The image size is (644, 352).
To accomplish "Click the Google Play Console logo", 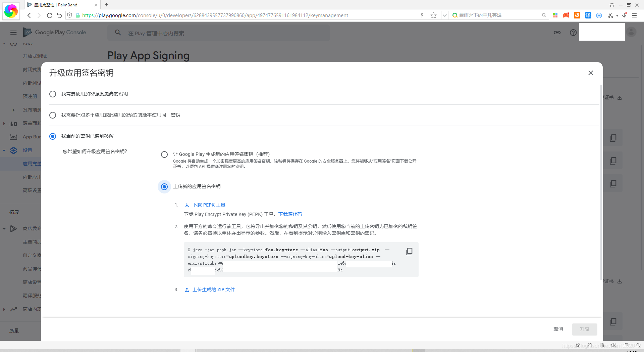I will click(x=55, y=32).
